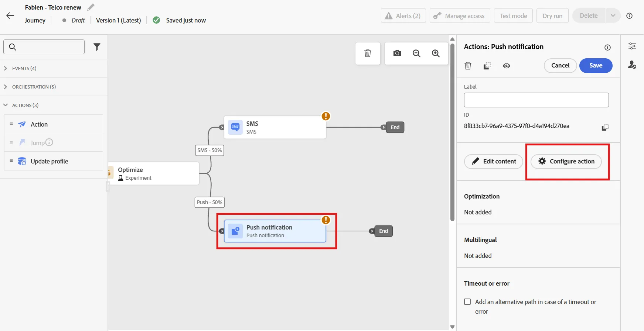
Task: Open dropdown arrow beside Delete button
Action: 613,15
